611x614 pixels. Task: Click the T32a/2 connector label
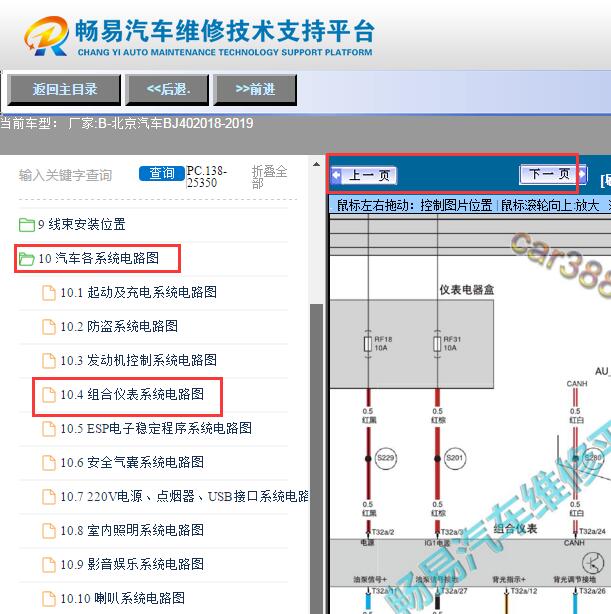[x=383, y=532]
